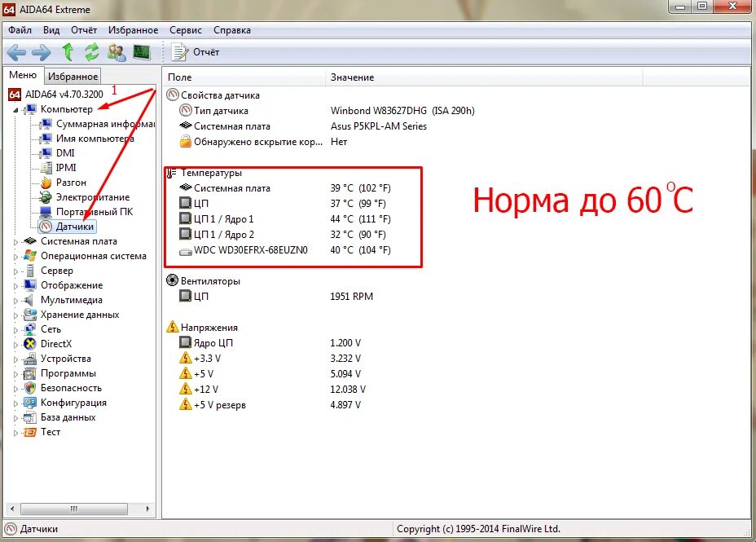
Task: Click the Электропитание icon
Action: [x=46, y=197]
